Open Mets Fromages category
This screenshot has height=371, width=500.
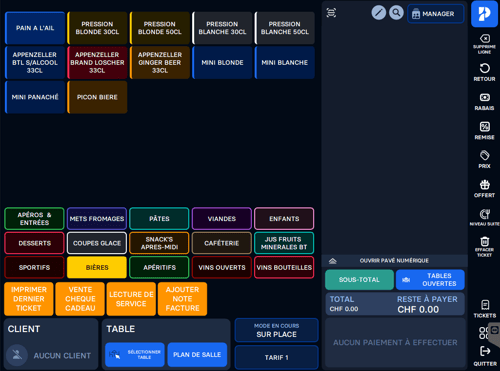[x=97, y=219]
